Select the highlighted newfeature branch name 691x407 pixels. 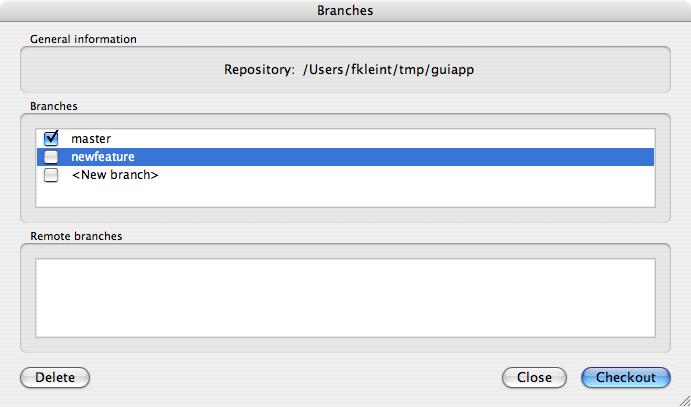point(102,157)
